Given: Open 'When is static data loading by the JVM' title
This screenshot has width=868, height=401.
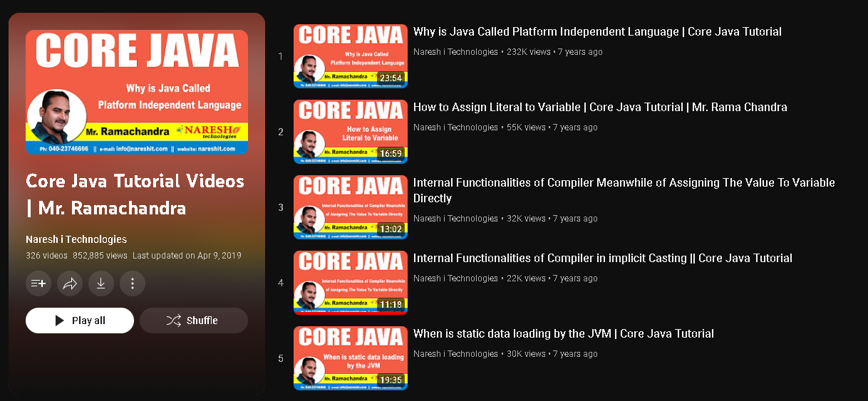Looking at the screenshot, I should pos(564,334).
